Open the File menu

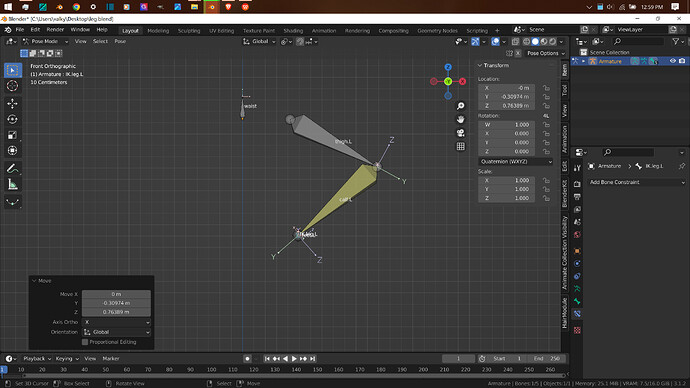click(20, 29)
